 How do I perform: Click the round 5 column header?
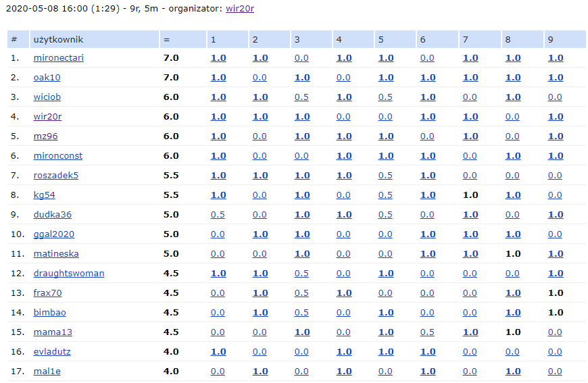coord(381,39)
